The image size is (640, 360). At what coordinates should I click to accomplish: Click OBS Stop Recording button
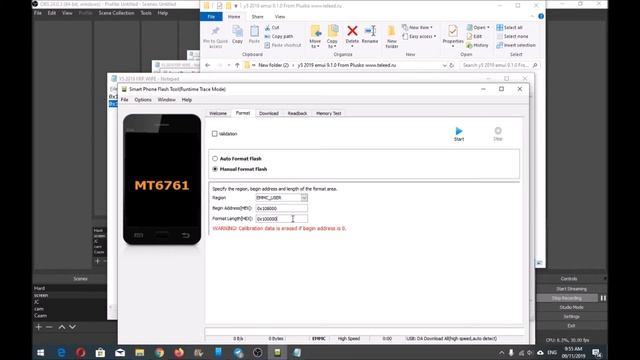click(x=567, y=298)
